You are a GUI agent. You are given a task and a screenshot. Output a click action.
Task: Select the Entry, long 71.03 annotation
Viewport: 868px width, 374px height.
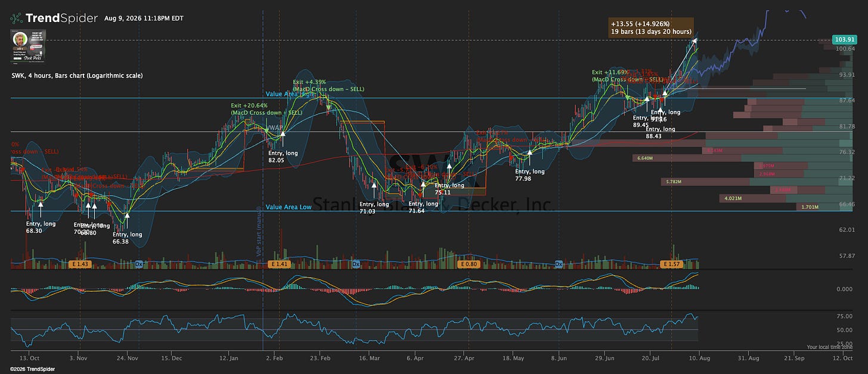click(x=374, y=207)
